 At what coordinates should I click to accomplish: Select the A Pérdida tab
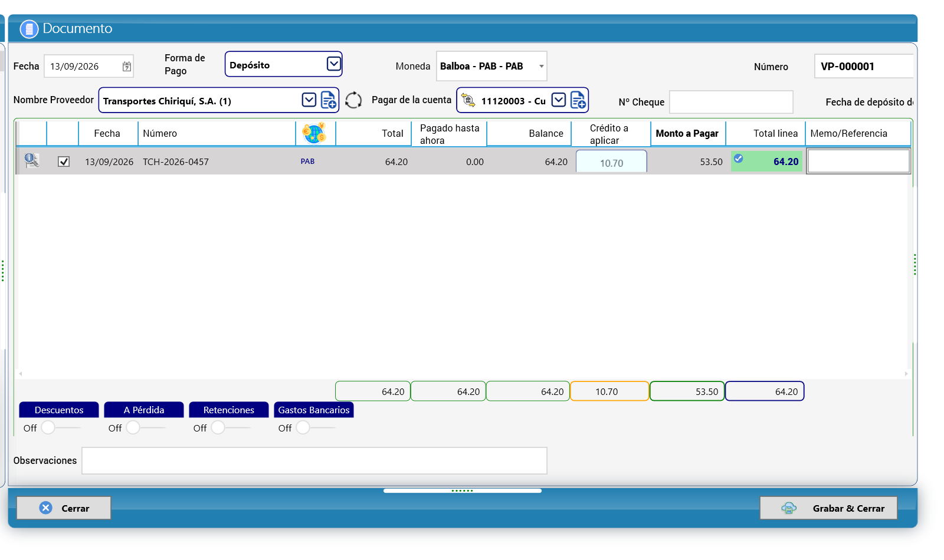[x=144, y=410]
